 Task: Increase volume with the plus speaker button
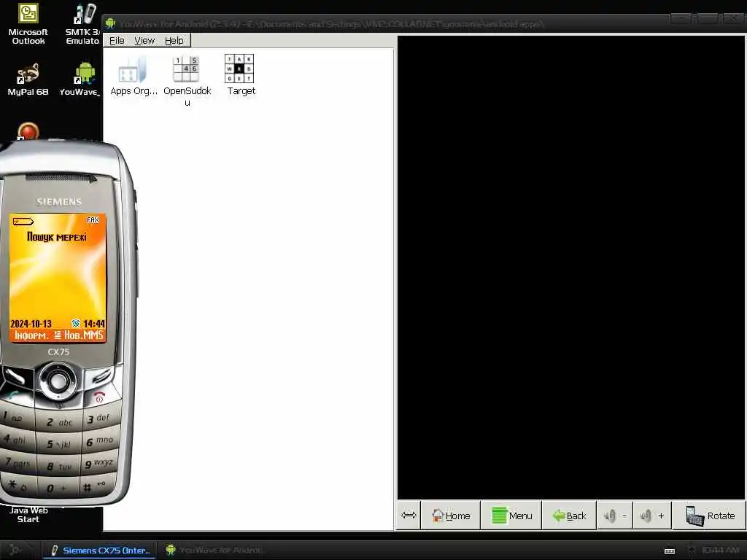tap(652, 516)
